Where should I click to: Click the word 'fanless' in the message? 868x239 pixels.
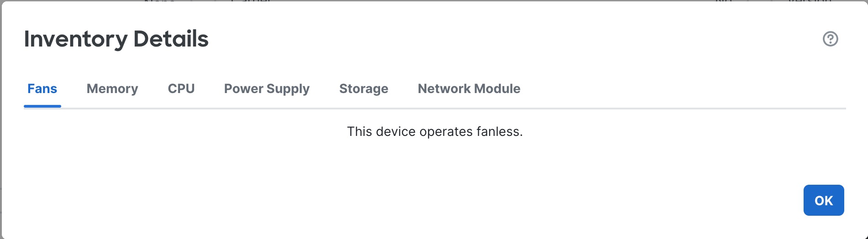point(498,132)
